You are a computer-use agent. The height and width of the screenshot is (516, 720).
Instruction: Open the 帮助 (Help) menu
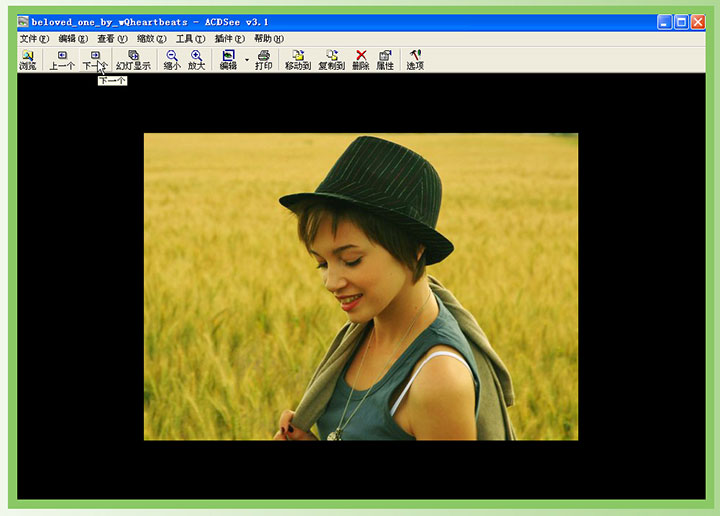(x=268, y=39)
